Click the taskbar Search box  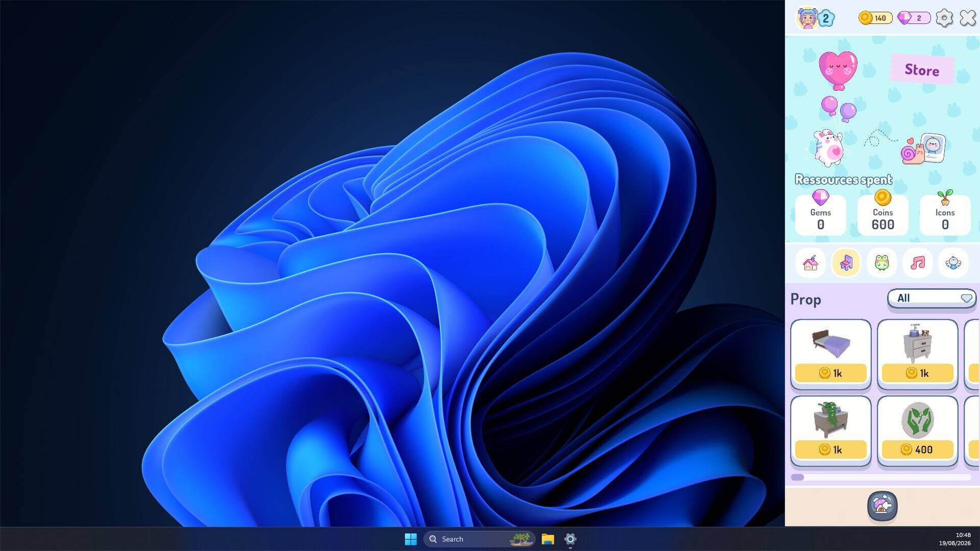point(479,539)
